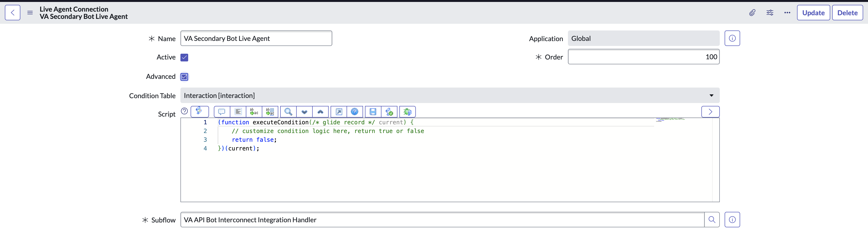Click the Name input field

coord(256,38)
